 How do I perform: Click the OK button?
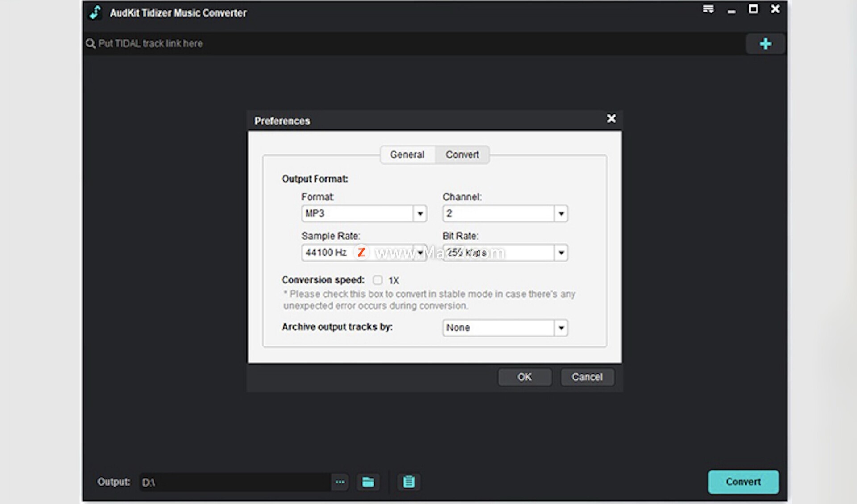[x=524, y=377]
